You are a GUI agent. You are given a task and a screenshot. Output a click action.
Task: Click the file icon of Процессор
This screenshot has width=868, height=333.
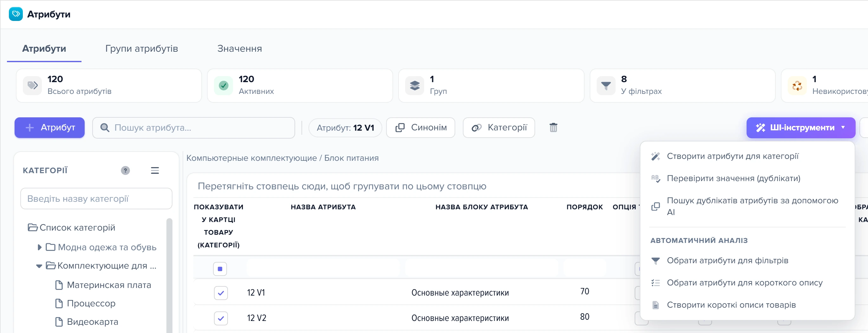(x=59, y=304)
